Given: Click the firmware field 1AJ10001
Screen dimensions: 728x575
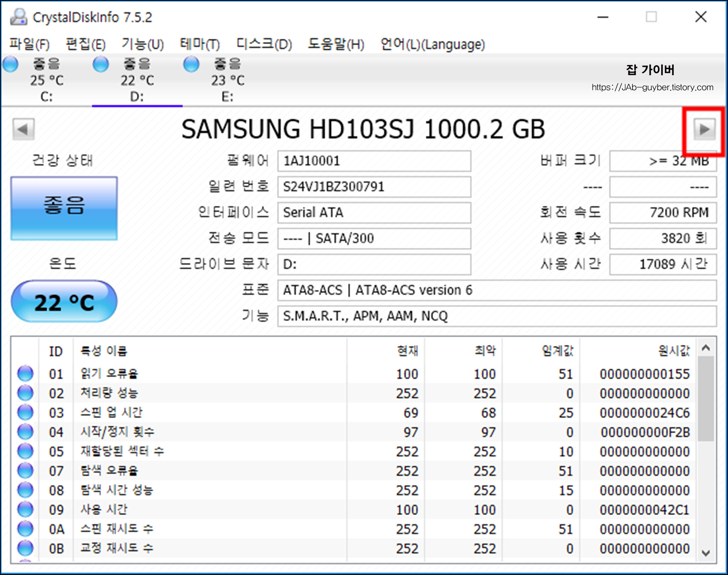Looking at the screenshot, I should point(374,161).
